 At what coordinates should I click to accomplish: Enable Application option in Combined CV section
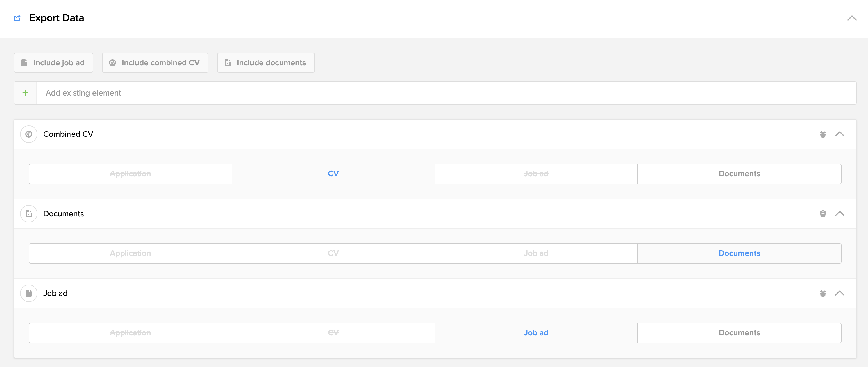click(x=131, y=174)
